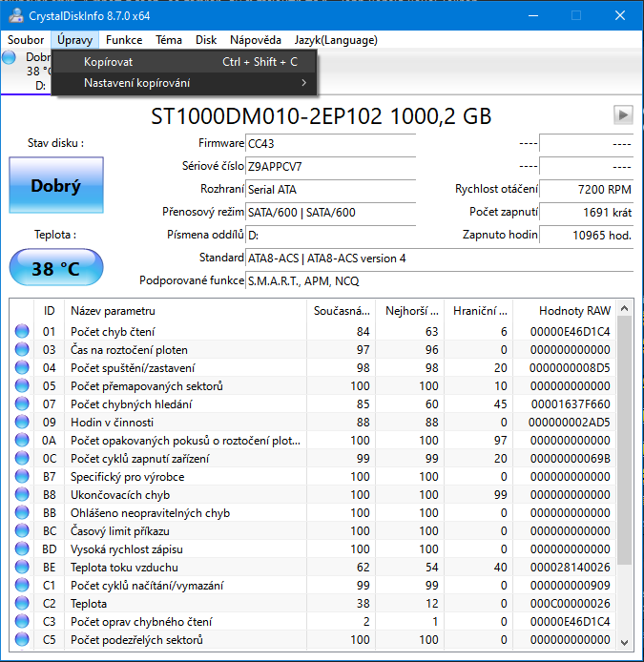Click the next disk arrow button
The height and width of the screenshot is (662, 644).
coord(623,115)
